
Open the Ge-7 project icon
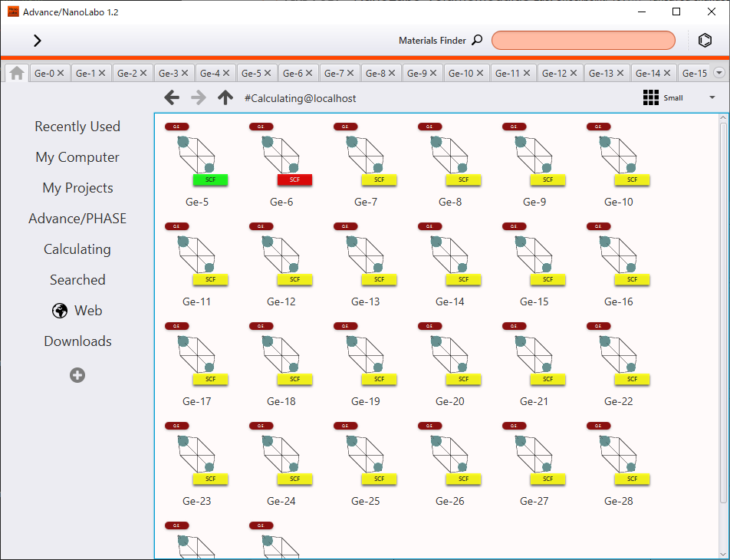pos(366,155)
